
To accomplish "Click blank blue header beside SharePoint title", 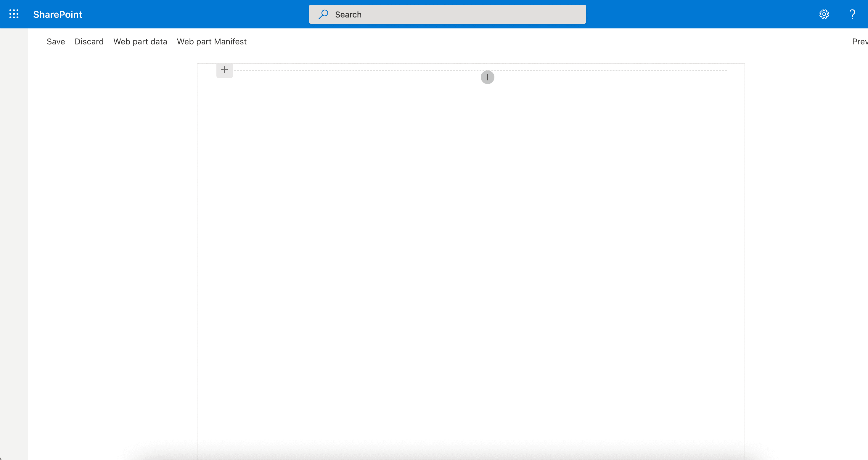I will [x=195, y=14].
